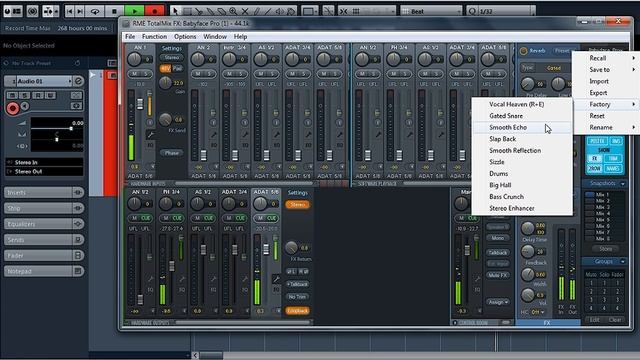Screen dimensions: 640x360
Task: Select the Range Selection tool
Action: pos(187,11)
